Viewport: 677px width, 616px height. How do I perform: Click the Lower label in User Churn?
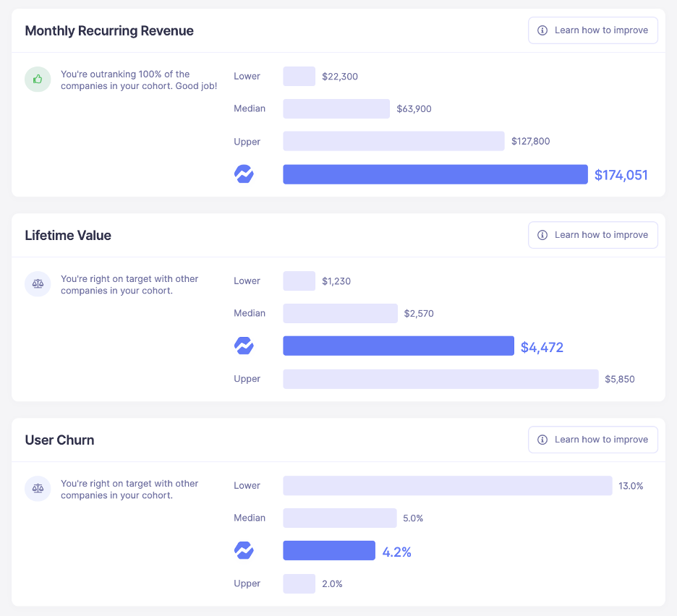[x=247, y=485]
